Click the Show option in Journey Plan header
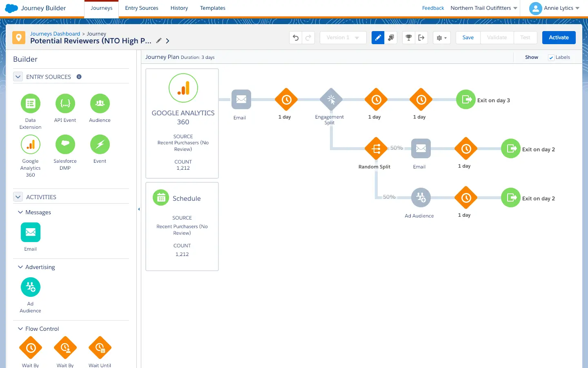The height and width of the screenshot is (368, 588). click(532, 57)
